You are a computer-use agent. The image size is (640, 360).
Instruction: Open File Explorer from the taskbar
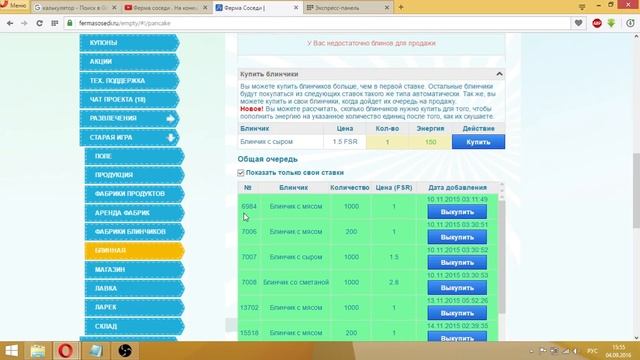[38, 351]
